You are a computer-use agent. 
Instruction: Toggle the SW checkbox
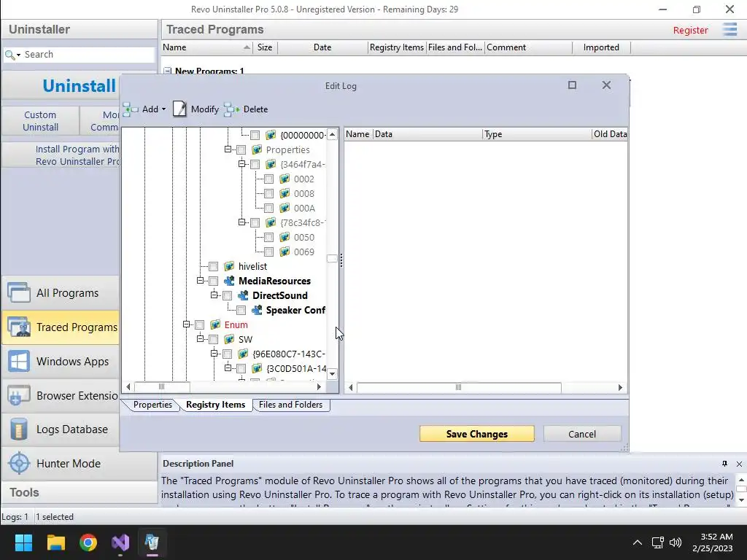pos(214,340)
